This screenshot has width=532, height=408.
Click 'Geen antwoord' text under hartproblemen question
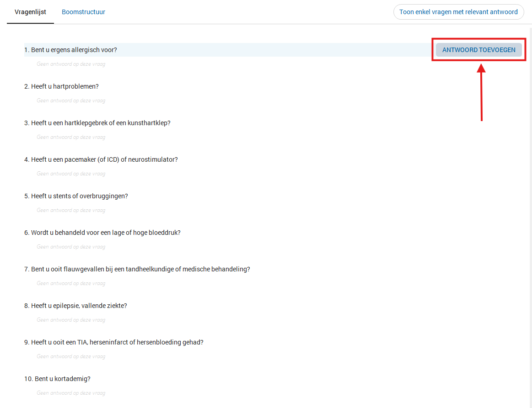click(x=71, y=101)
